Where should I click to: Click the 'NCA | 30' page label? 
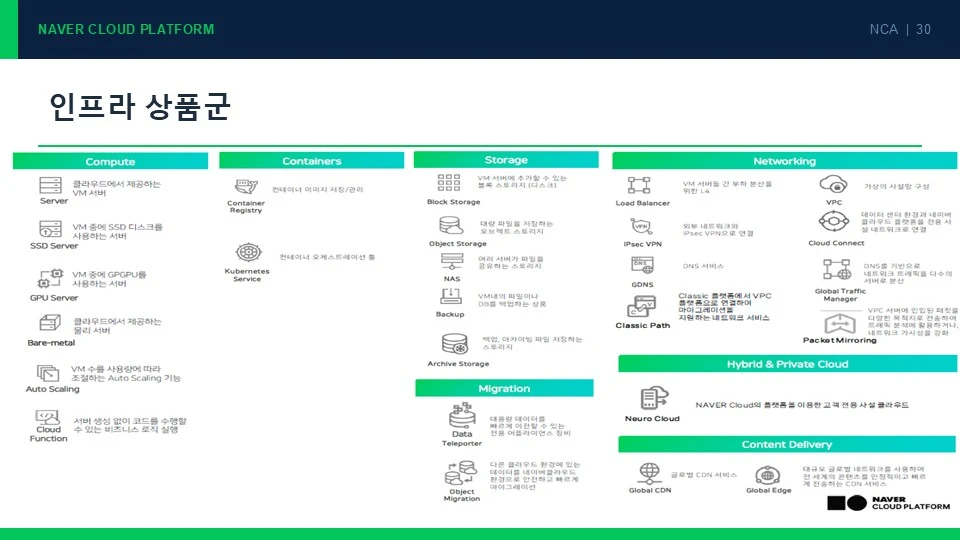pyautogui.click(x=900, y=29)
